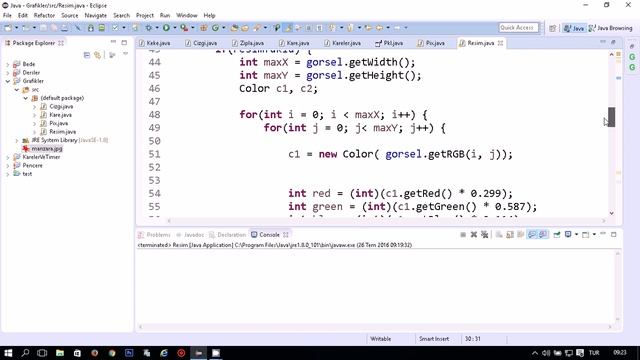The image size is (640, 360).
Task: Toggle Link with Editor in Package Explorer
Action: click(x=98, y=55)
